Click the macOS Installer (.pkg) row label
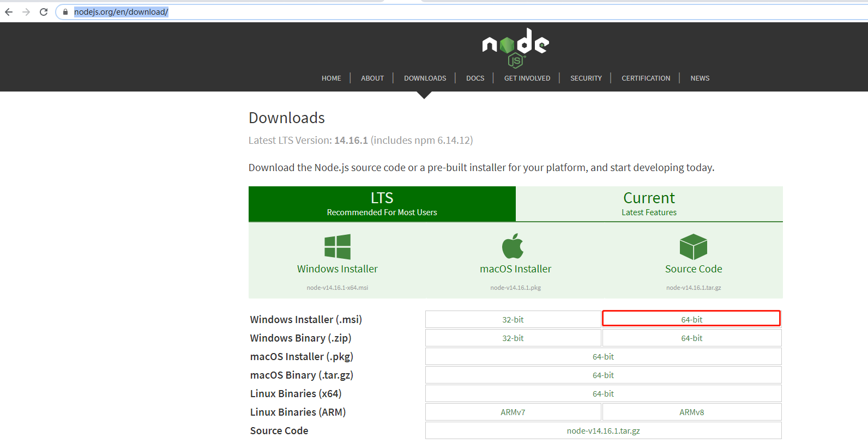This screenshot has height=444, width=868. pos(302,357)
